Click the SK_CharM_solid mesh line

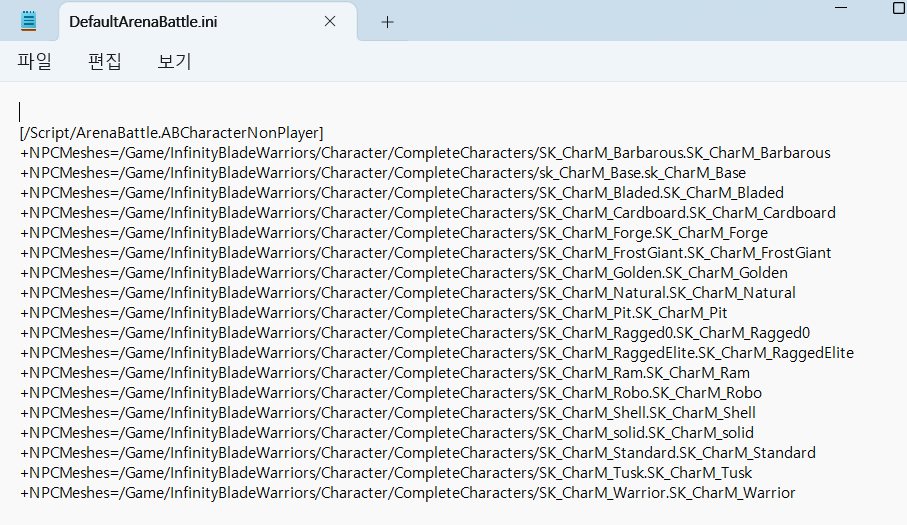click(387, 433)
